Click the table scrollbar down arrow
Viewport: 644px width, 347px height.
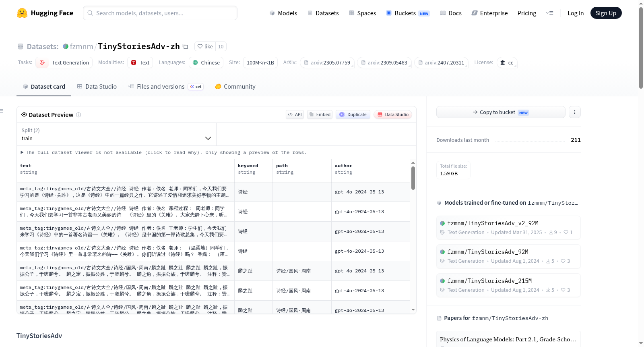[x=413, y=310]
